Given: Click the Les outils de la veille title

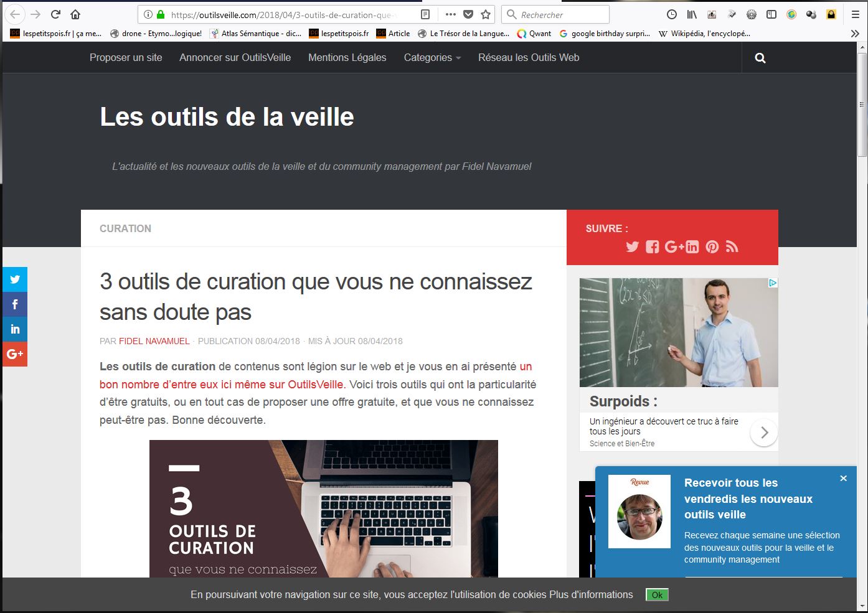Looking at the screenshot, I should (x=227, y=116).
